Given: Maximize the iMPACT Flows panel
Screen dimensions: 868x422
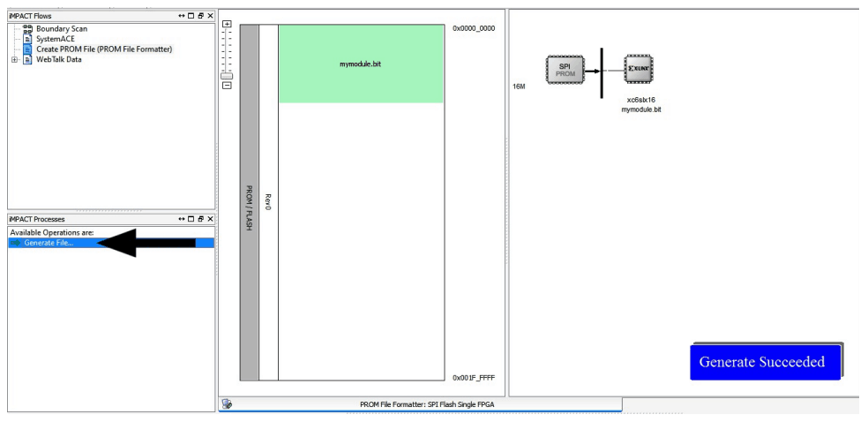Looking at the screenshot, I should (191, 16).
